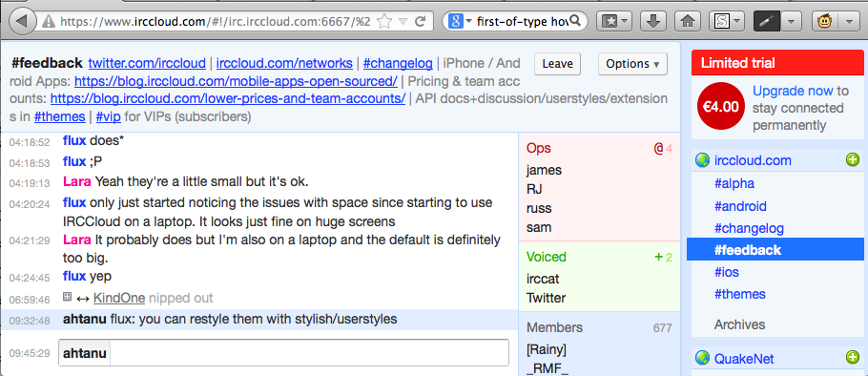Select the #feedback channel in sidebar
868x376 pixels.
pyautogui.click(x=775, y=250)
